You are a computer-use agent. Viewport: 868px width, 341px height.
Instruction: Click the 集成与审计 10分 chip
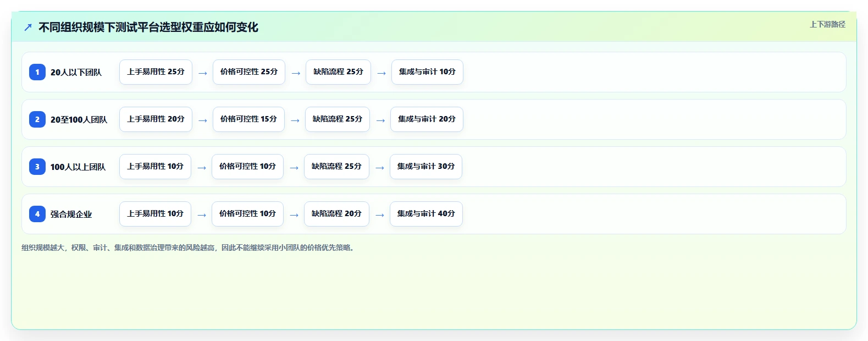click(x=427, y=72)
